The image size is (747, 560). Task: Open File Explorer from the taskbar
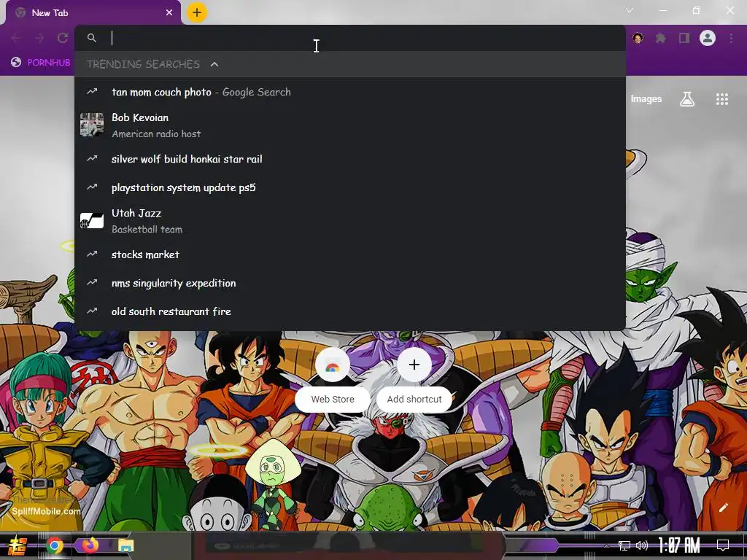(x=125, y=545)
